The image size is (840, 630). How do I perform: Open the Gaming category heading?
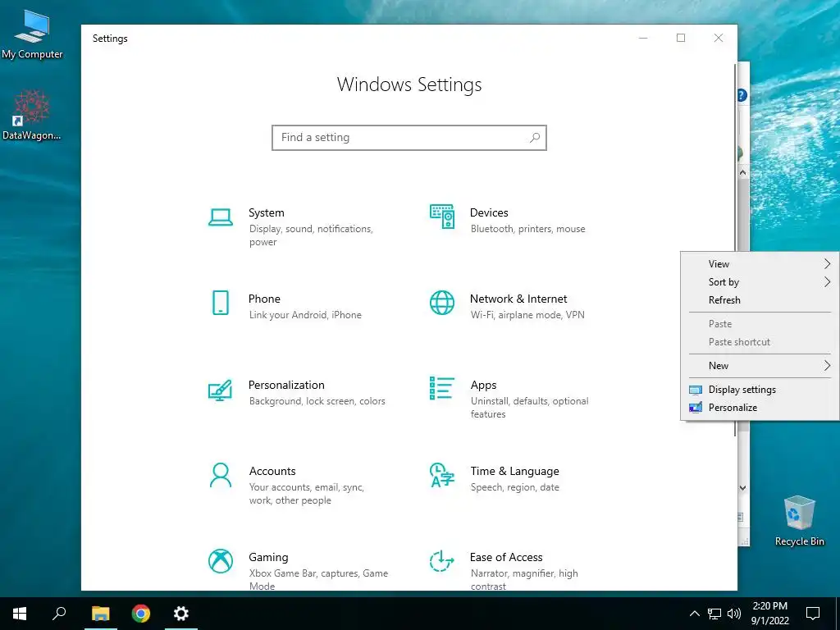pyautogui.click(x=268, y=557)
